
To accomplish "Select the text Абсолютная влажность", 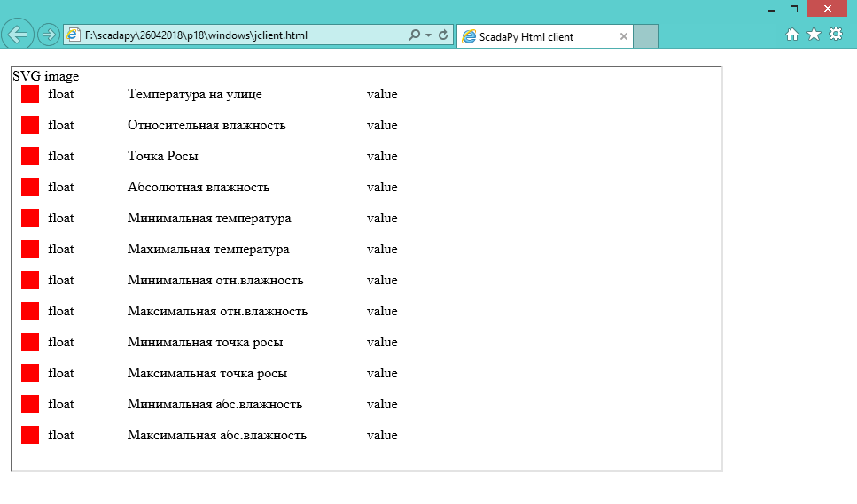I will [199, 187].
